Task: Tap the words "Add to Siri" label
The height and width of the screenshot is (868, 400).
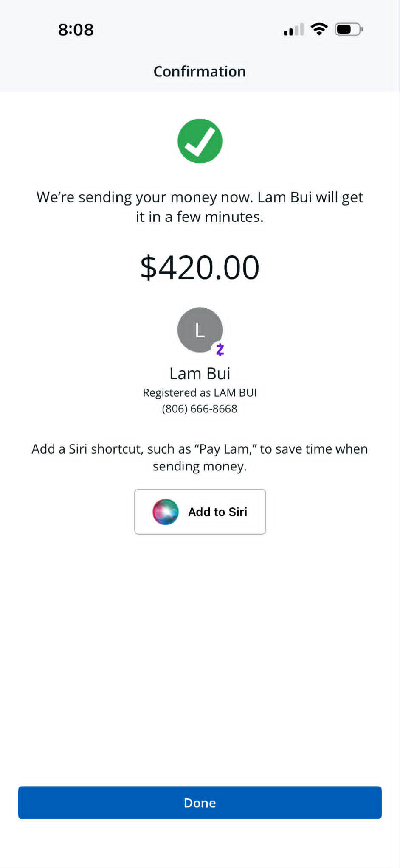Action: (x=218, y=512)
